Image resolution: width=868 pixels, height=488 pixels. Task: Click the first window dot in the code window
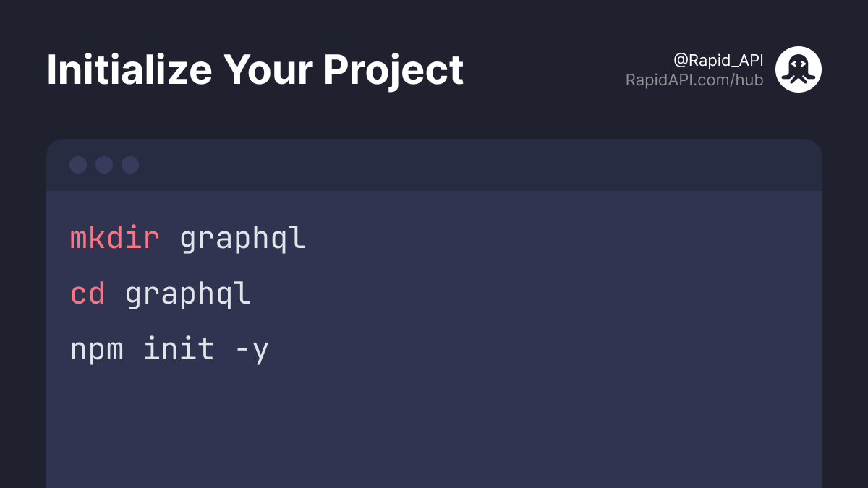pos(78,165)
